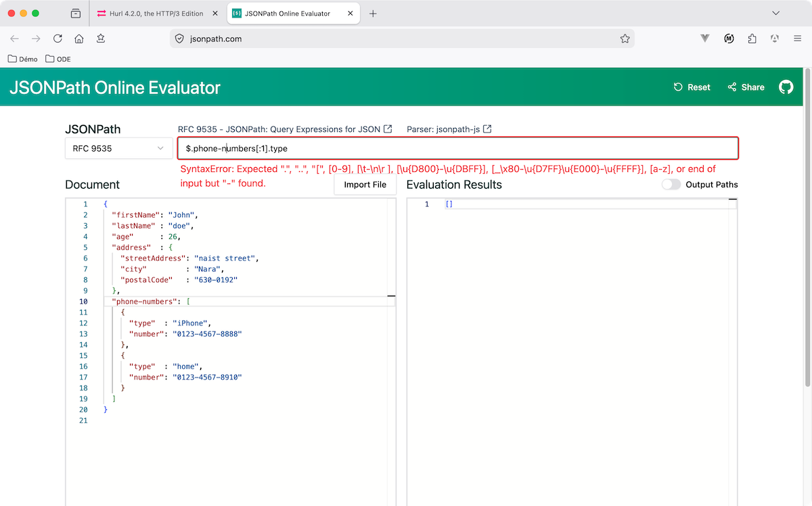Click the circled M extension icon

[x=729, y=39]
